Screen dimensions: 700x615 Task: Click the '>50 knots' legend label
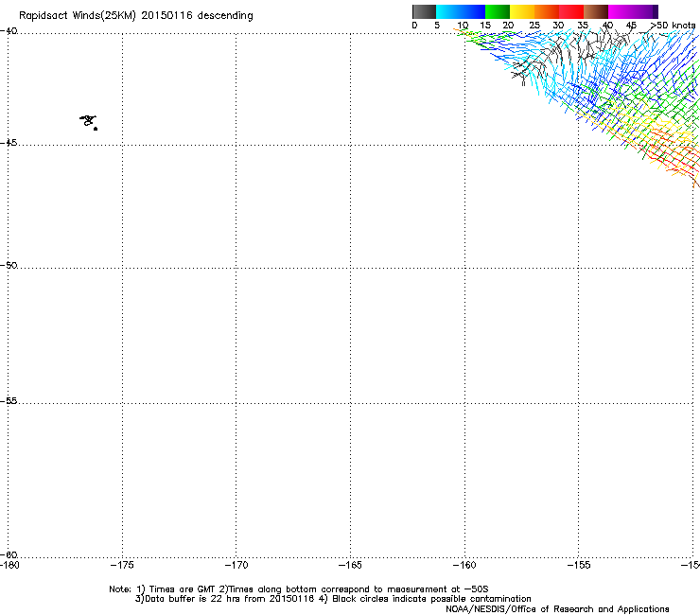(673, 26)
